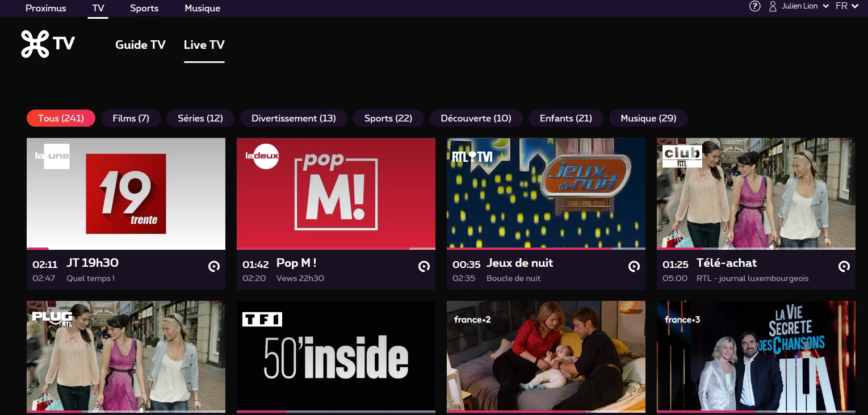Click the la une channel logo
This screenshot has width=868, height=415.
[x=52, y=156]
